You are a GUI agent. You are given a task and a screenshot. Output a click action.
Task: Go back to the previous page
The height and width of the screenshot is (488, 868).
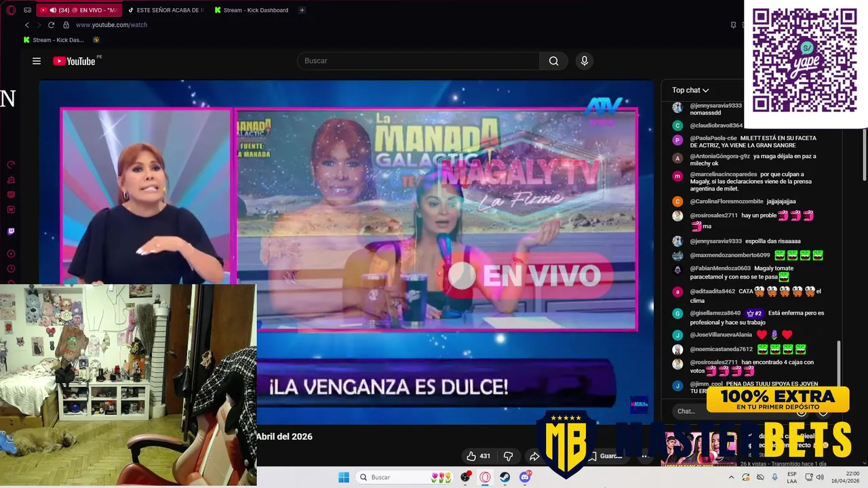click(27, 25)
